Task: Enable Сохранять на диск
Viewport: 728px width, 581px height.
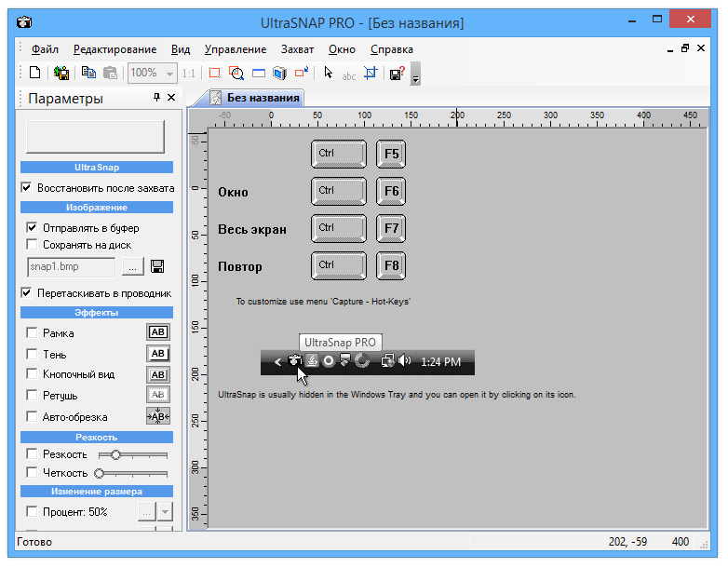Action: [x=32, y=244]
